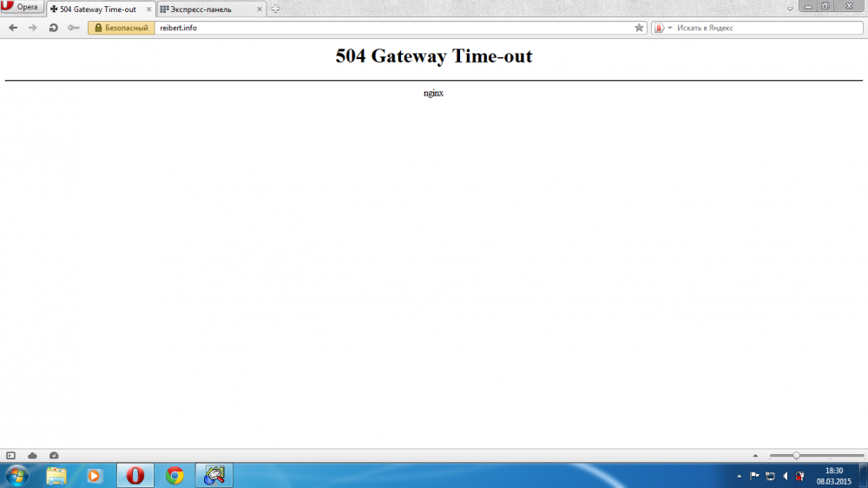The height and width of the screenshot is (488, 868).
Task: Click the volume speaker tray icon
Action: pos(785,476)
